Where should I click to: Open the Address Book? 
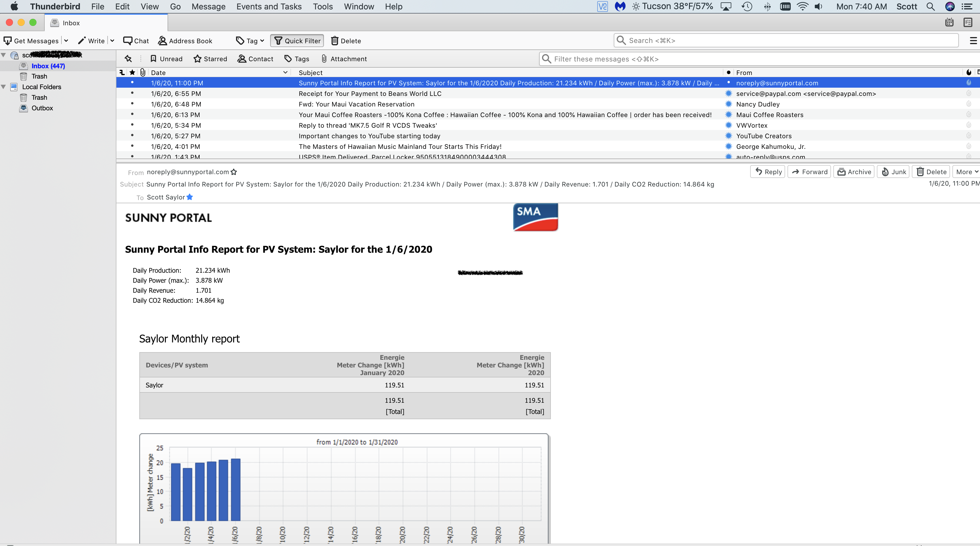click(x=185, y=41)
